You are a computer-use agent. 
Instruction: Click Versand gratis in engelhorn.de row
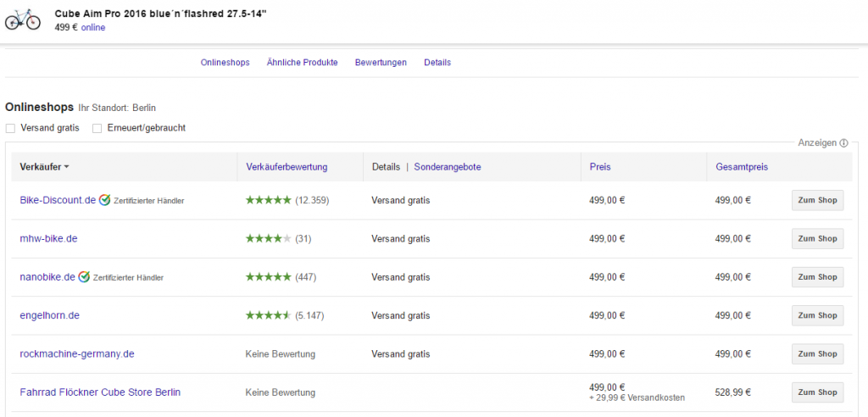(401, 315)
